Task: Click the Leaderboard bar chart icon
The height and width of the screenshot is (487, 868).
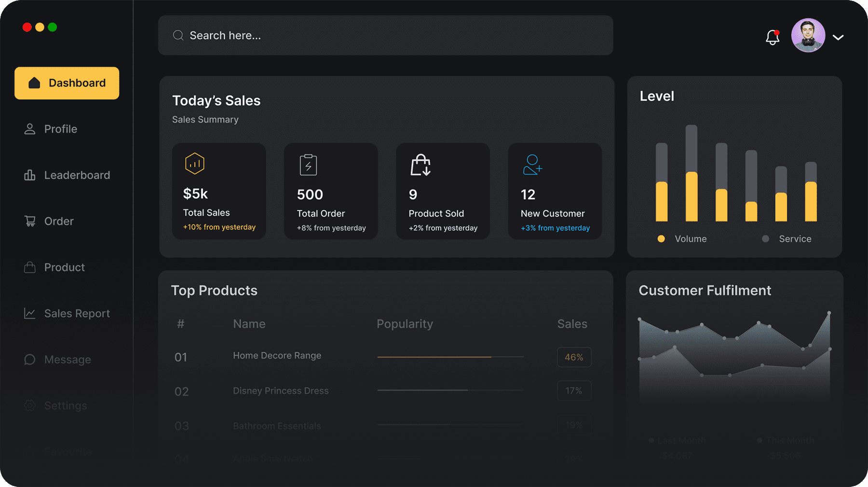Action: tap(30, 175)
